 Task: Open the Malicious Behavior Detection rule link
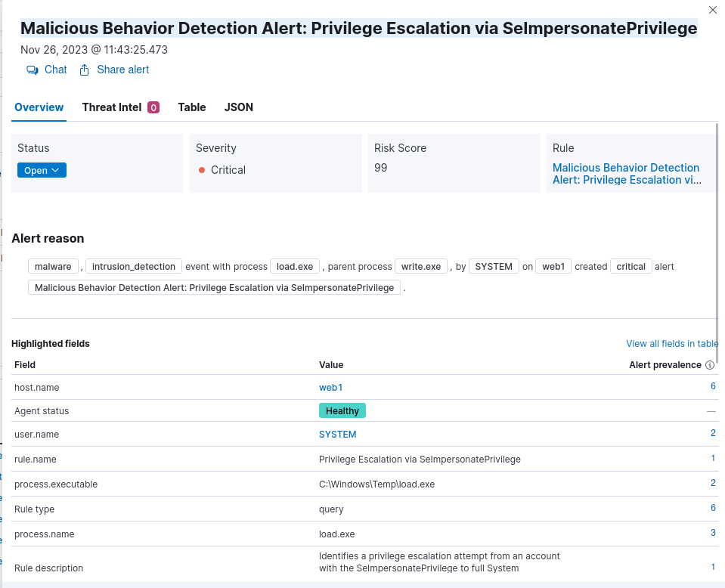point(626,174)
